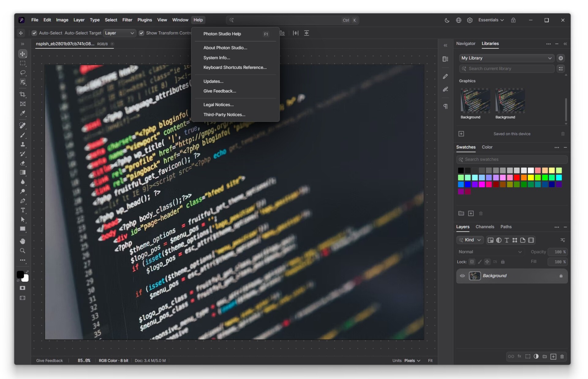Screen dimensions: 588x379
Task: Open the Normal blend mode dropdown
Action: pos(490,252)
